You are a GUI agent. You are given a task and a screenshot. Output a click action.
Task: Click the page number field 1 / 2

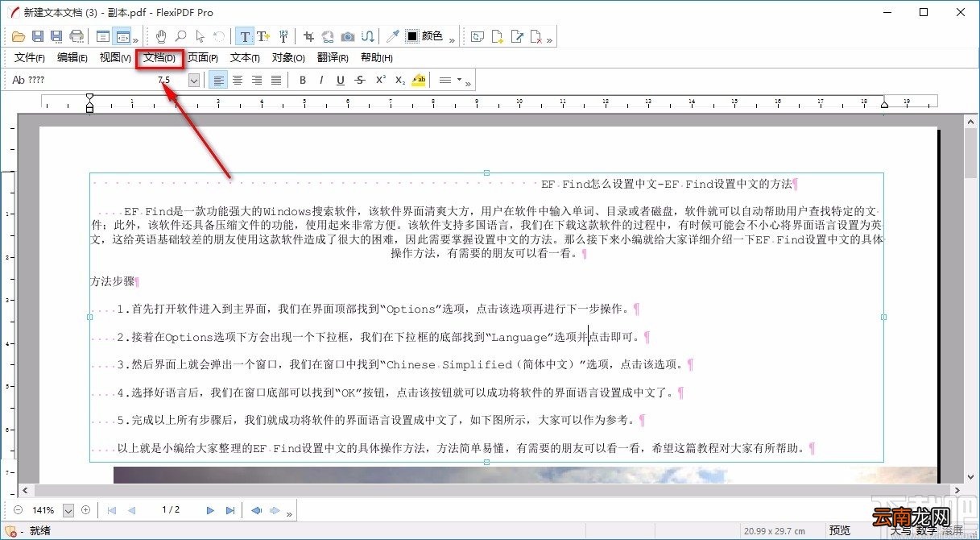[171, 510]
